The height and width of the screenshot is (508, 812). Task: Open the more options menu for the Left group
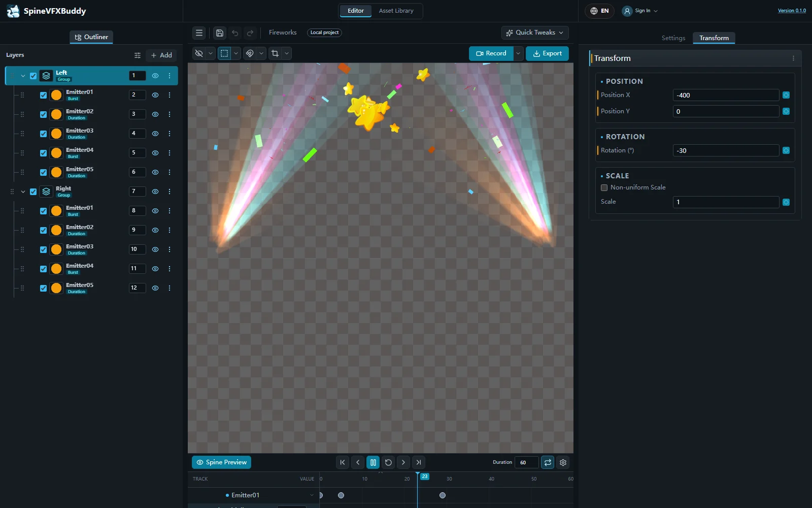coord(170,76)
